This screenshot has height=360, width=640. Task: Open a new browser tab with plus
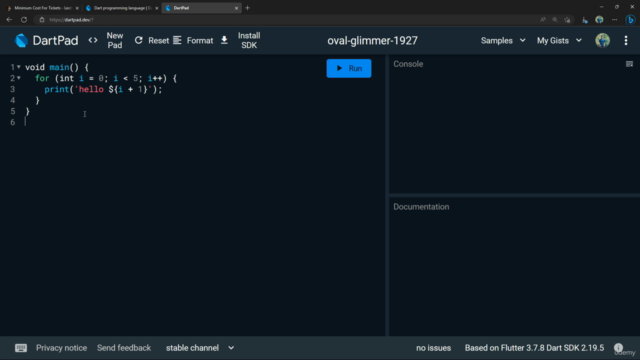point(247,8)
